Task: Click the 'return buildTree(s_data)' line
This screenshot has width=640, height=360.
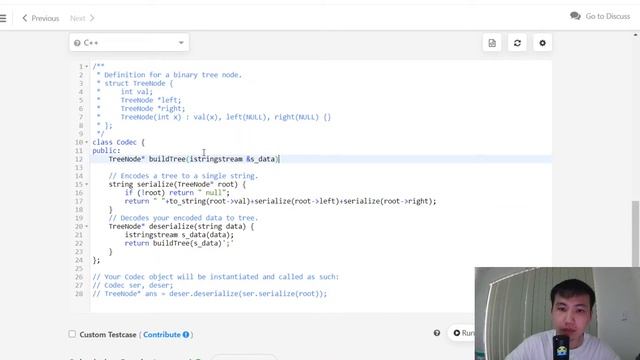Action: click(179, 243)
